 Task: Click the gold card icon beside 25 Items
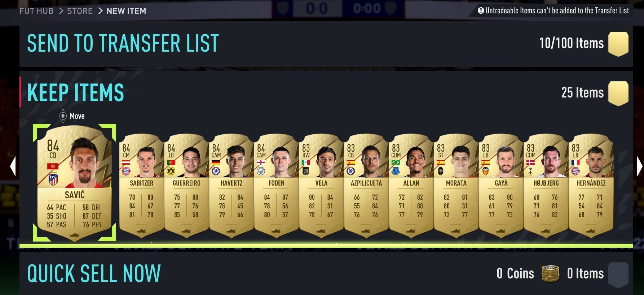[x=618, y=94]
